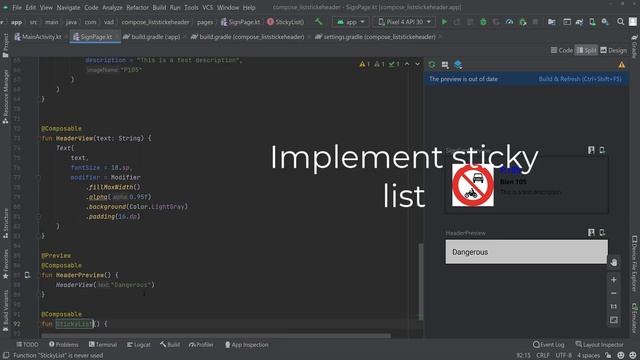Click the UTF-8 encoding in status bar
This screenshot has width=640, height=360.
(x=563, y=356)
